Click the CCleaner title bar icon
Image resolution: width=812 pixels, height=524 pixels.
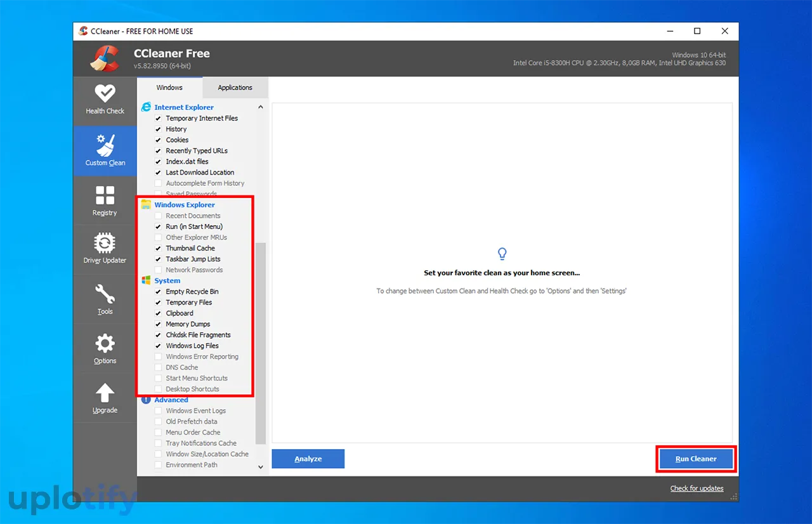pos(83,31)
